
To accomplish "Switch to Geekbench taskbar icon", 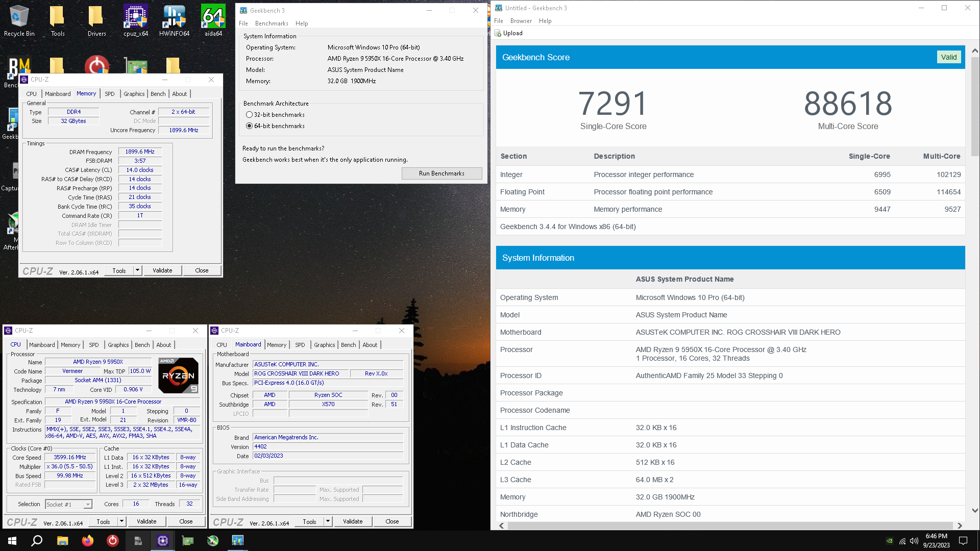I will coord(238,541).
